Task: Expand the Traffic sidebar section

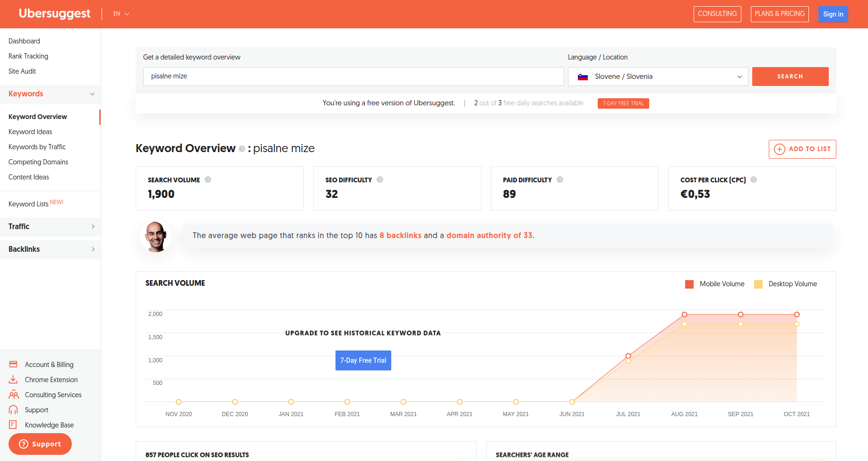Action: tap(50, 227)
